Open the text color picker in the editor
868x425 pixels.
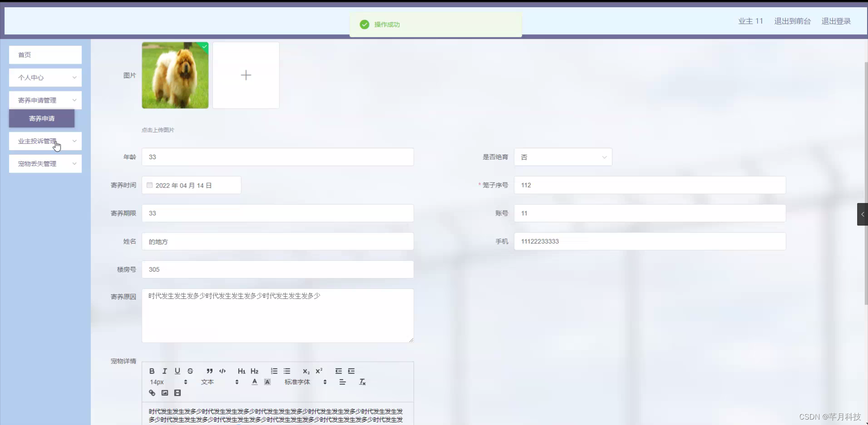[x=254, y=382]
